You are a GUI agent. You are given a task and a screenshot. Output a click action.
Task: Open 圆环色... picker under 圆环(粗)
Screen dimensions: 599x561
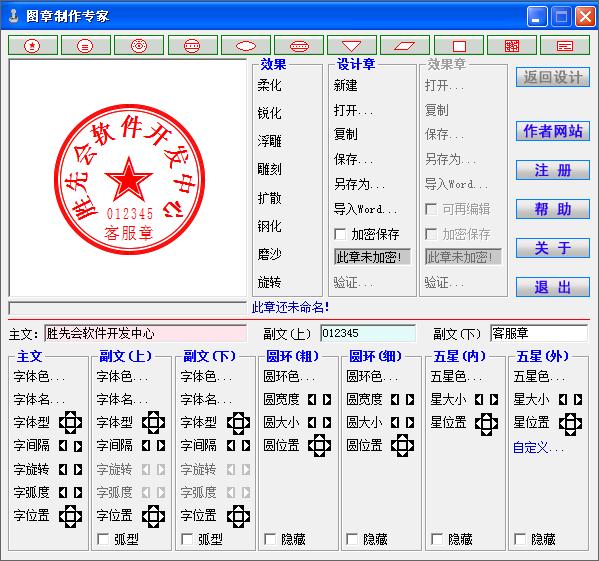(289, 377)
